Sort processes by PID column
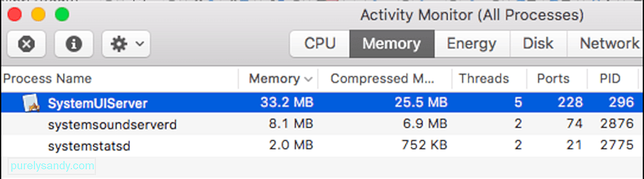 pyautogui.click(x=610, y=79)
